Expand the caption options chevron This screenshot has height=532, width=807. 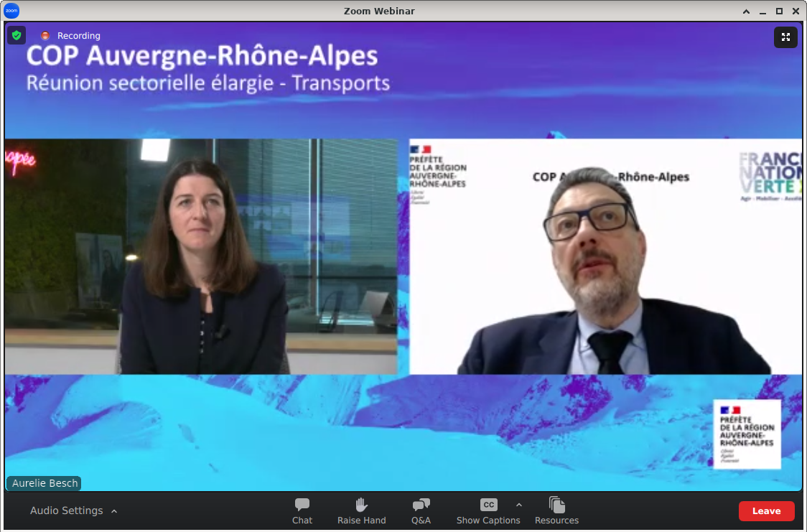click(519, 505)
